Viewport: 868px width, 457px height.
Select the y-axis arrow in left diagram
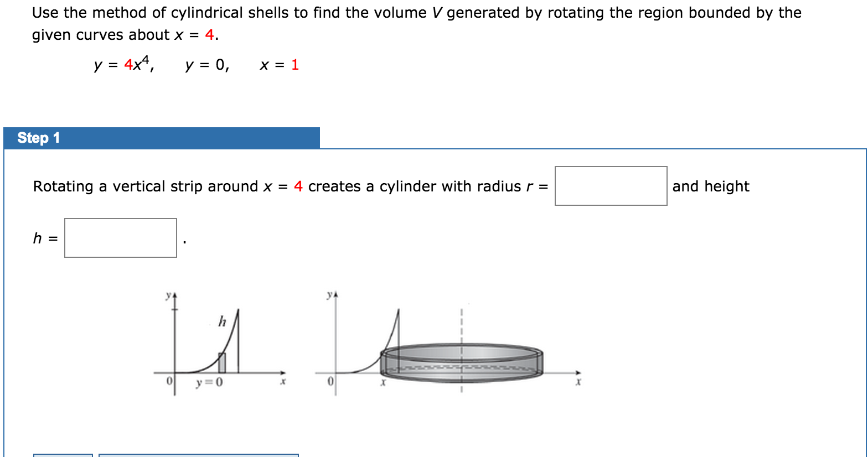[173, 296]
